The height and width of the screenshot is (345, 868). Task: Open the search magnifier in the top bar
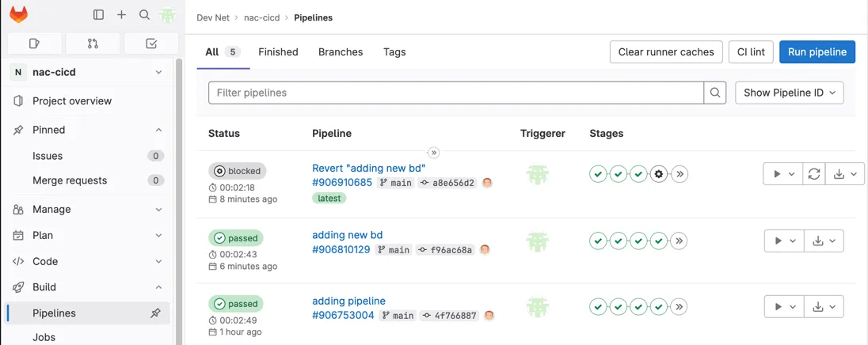point(144,15)
